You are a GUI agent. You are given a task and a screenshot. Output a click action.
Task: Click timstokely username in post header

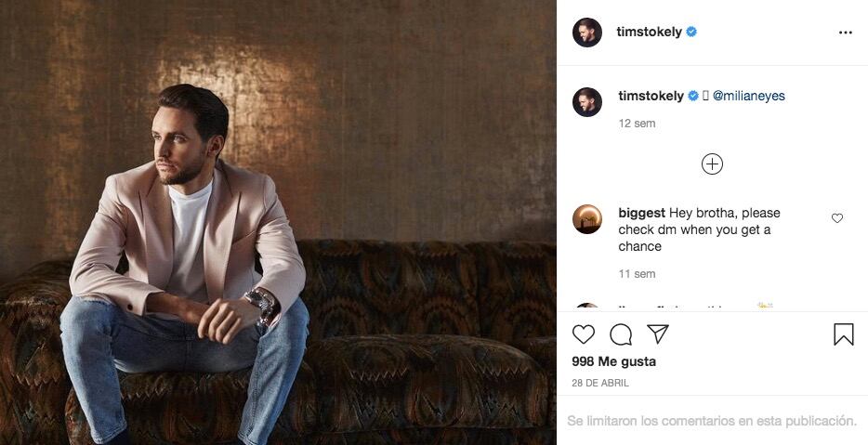[650, 33]
